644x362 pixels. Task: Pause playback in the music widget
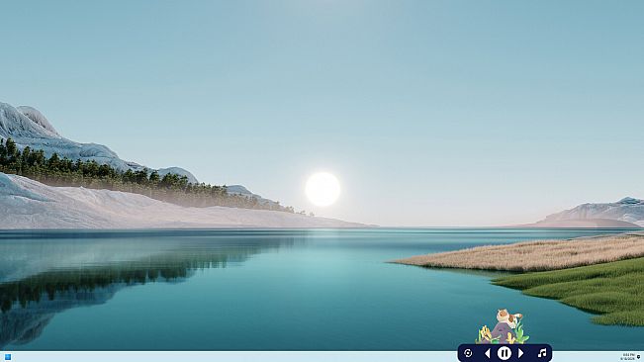(x=504, y=353)
